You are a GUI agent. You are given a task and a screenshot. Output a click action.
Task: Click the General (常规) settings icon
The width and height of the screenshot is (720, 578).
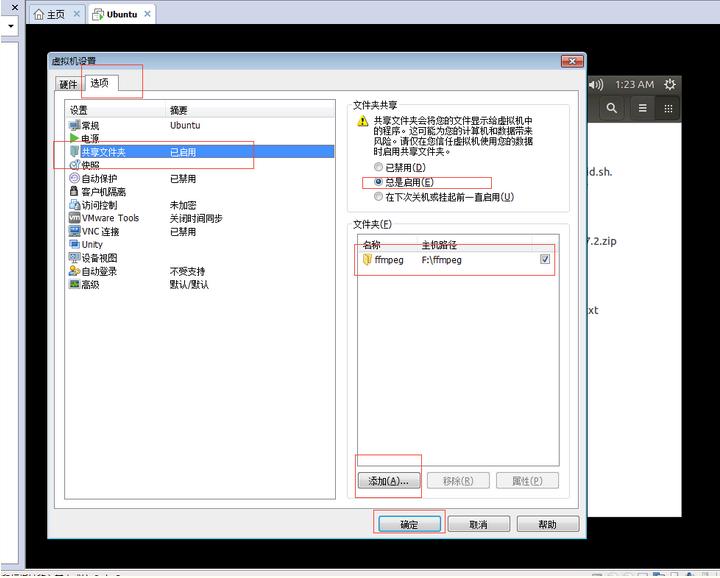click(74, 125)
